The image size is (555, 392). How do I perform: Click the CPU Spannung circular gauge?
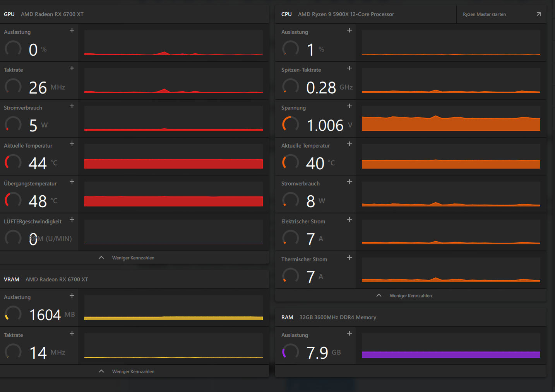291,124
